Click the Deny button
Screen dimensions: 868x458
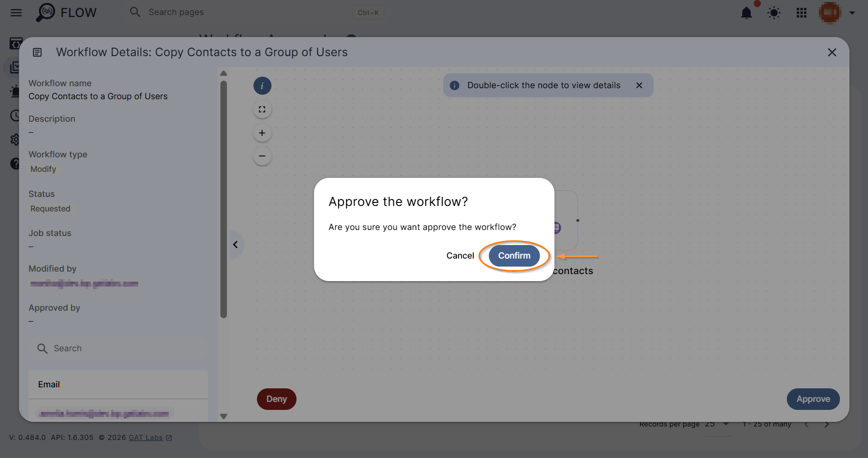click(x=276, y=399)
